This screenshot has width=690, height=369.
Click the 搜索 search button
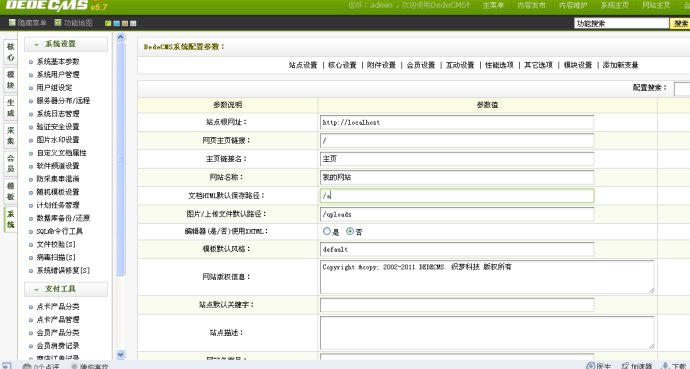click(x=680, y=24)
